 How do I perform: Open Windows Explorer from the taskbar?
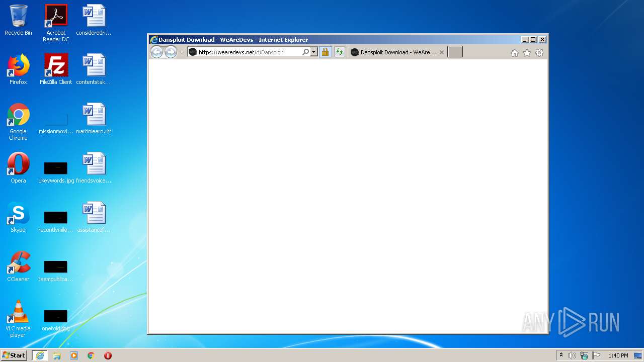[57, 355]
